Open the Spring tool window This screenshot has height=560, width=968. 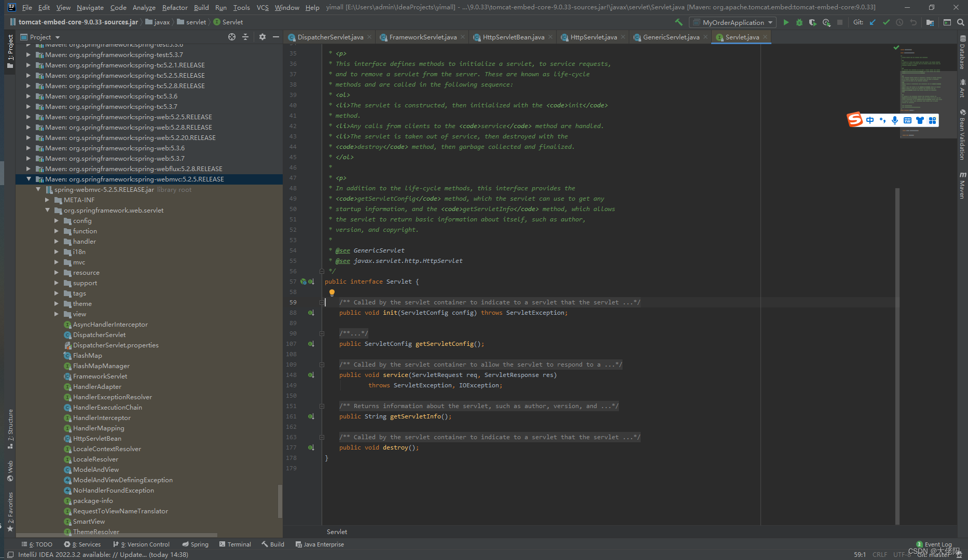tap(195, 544)
